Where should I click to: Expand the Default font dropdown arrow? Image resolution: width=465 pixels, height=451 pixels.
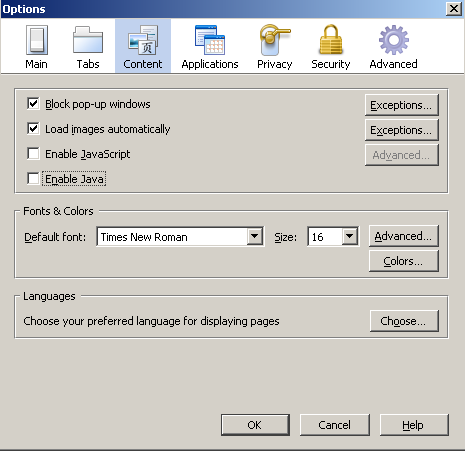click(255, 237)
